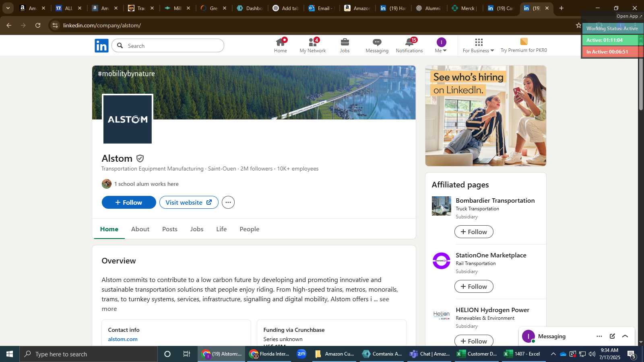This screenshot has width=644, height=362.
Task: Open new browser tab
Action: point(561,8)
